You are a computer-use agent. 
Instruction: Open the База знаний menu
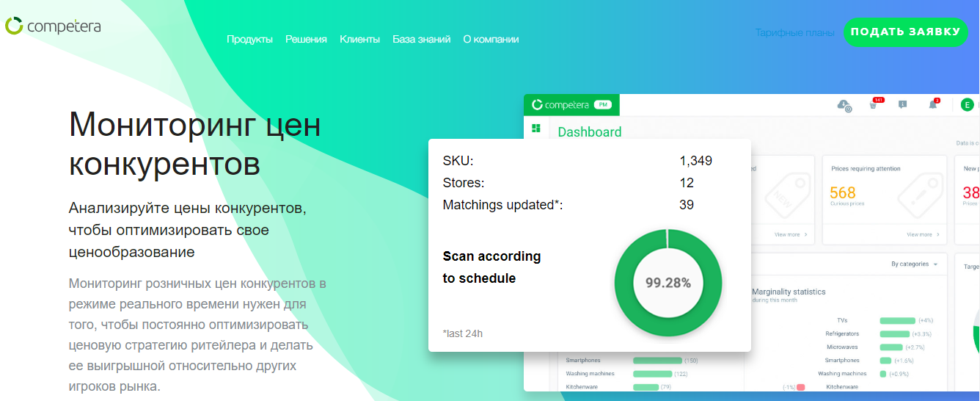click(x=421, y=40)
